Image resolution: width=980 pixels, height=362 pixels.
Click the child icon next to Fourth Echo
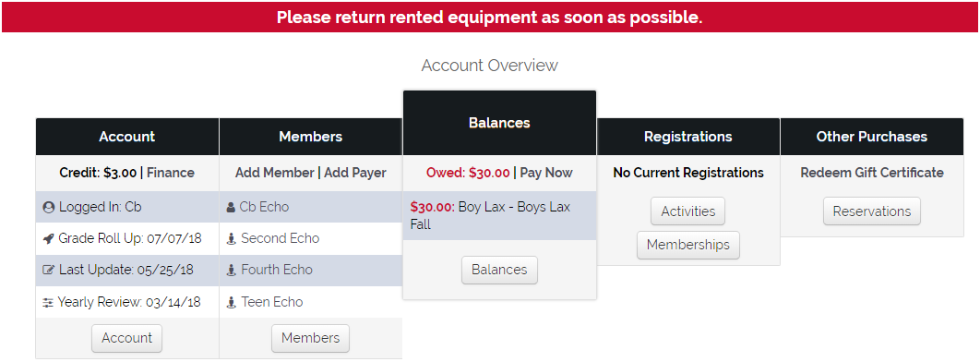tap(232, 270)
